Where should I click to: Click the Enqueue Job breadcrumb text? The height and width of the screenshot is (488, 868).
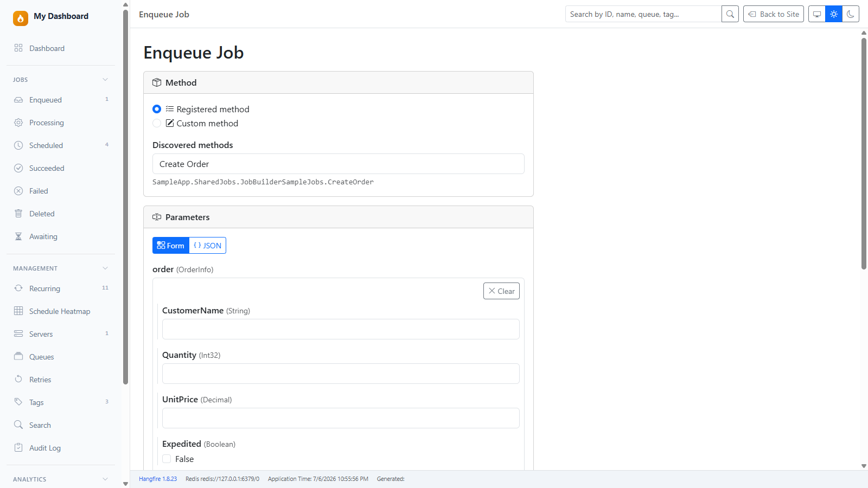click(x=164, y=14)
